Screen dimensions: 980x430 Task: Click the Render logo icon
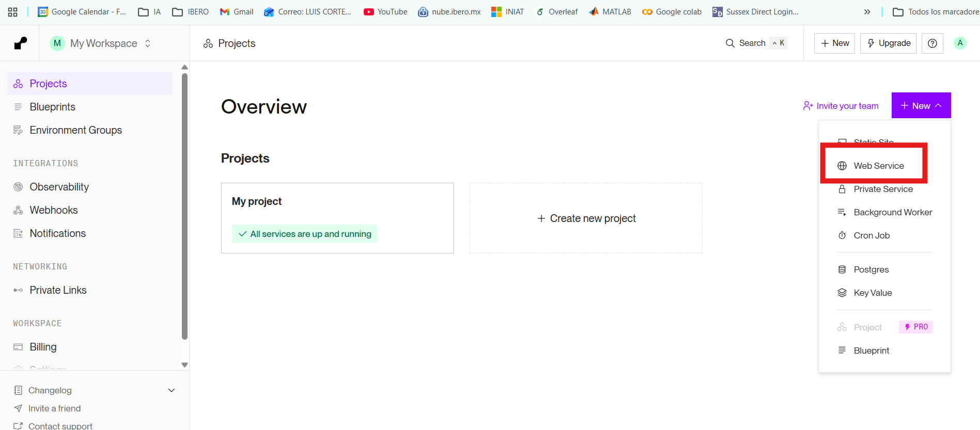21,43
